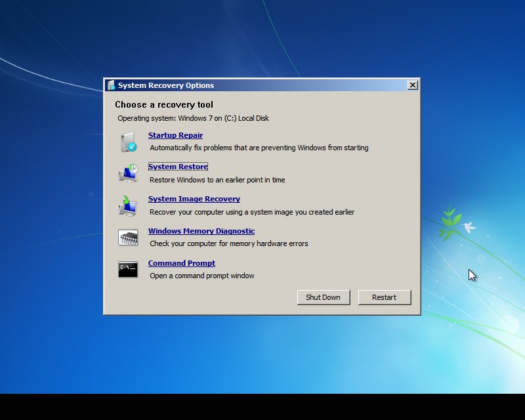525x420 pixels.
Task: Close the System Recovery Options dialog
Action: [413, 85]
